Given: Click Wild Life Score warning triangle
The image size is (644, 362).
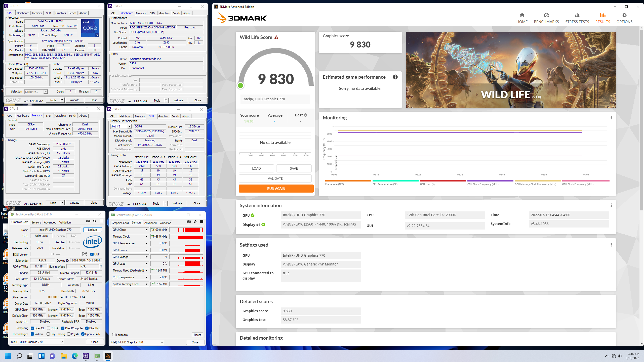Looking at the screenshot, I should pos(276,37).
